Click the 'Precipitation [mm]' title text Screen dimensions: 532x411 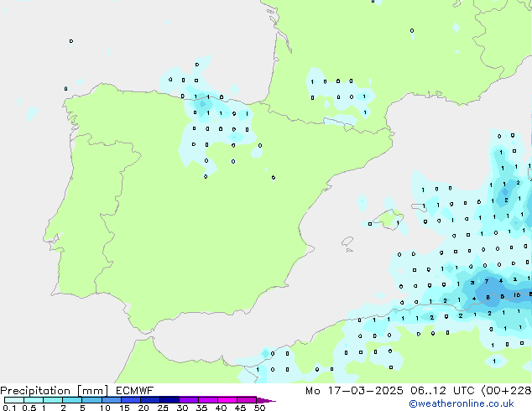55,391
